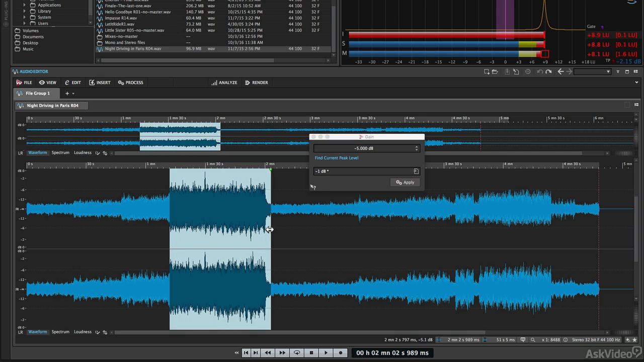Click the speech bubble icon in status bar
Image resolution: width=644 pixels, height=362 pixels.
click(x=523, y=340)
